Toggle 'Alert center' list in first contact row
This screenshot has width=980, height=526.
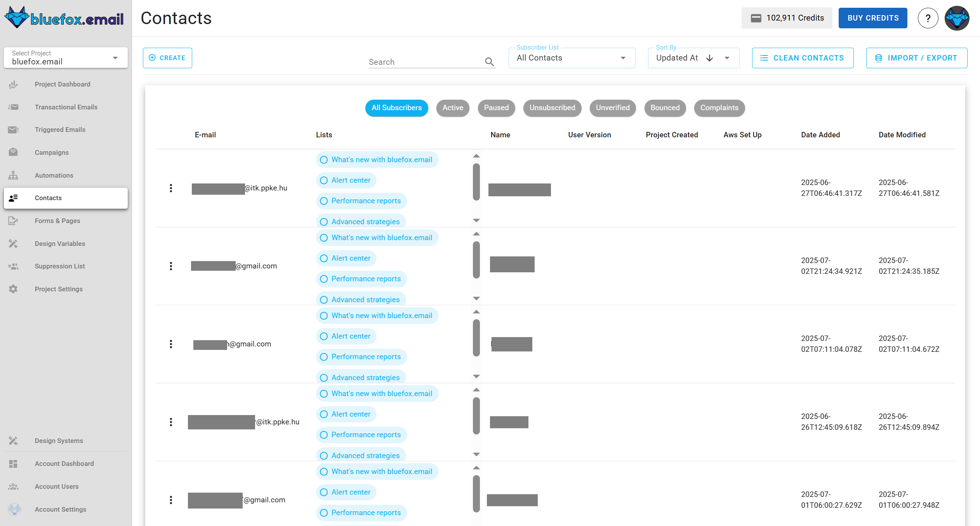346,180
